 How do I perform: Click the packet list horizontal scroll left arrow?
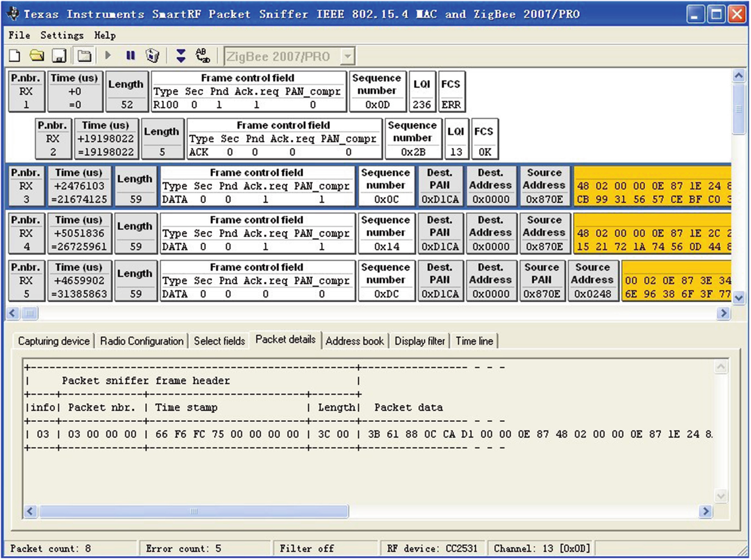[x=13, y=313]
